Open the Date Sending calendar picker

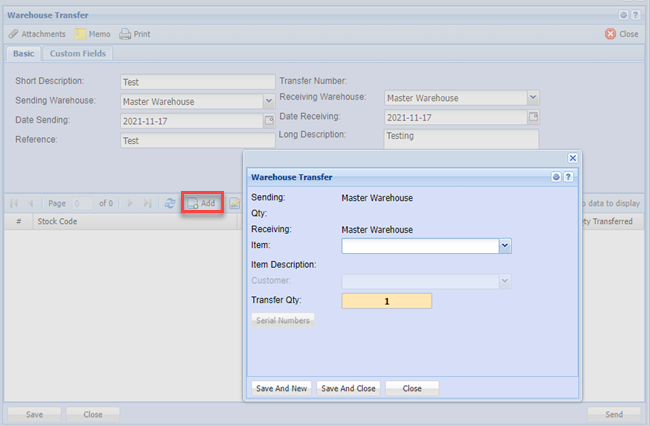[x=268, y=120]
